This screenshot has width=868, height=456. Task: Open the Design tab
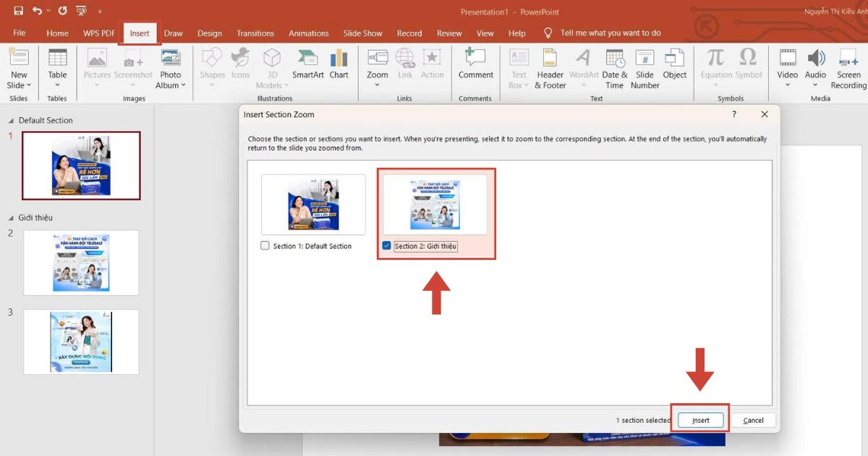click(x=210, y=33)
